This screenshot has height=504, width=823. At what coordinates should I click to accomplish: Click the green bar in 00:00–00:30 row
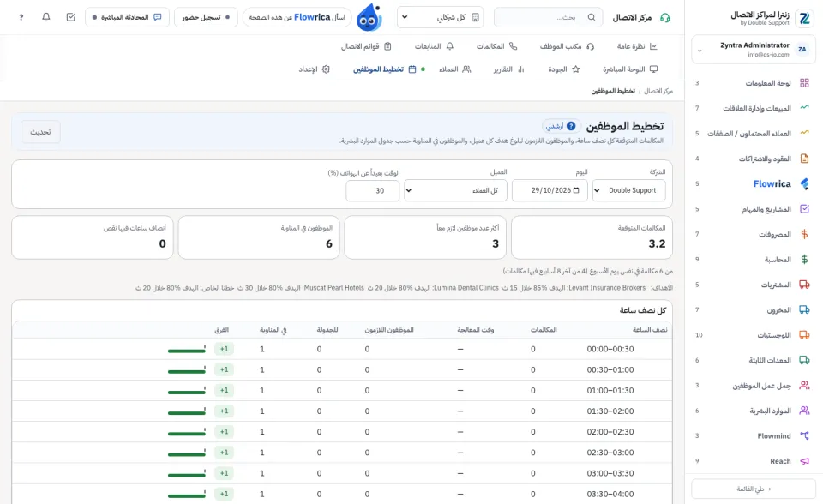187,351
